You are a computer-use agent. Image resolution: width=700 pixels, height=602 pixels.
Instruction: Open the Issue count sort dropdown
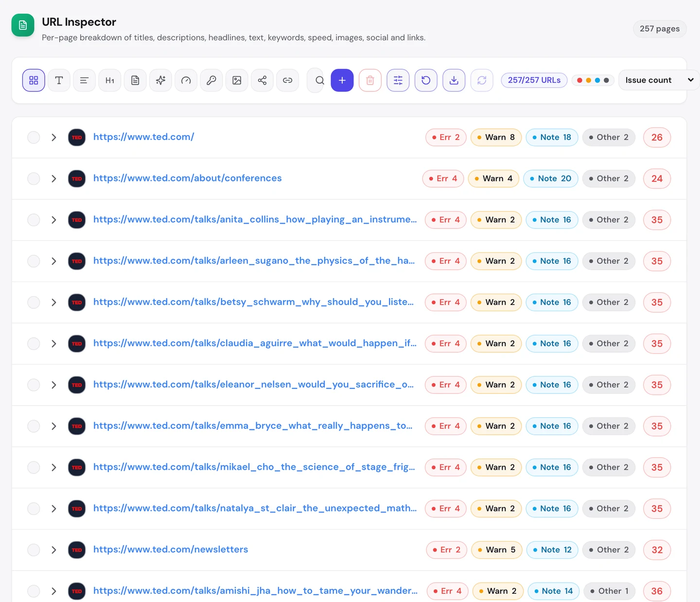point(659,80)
